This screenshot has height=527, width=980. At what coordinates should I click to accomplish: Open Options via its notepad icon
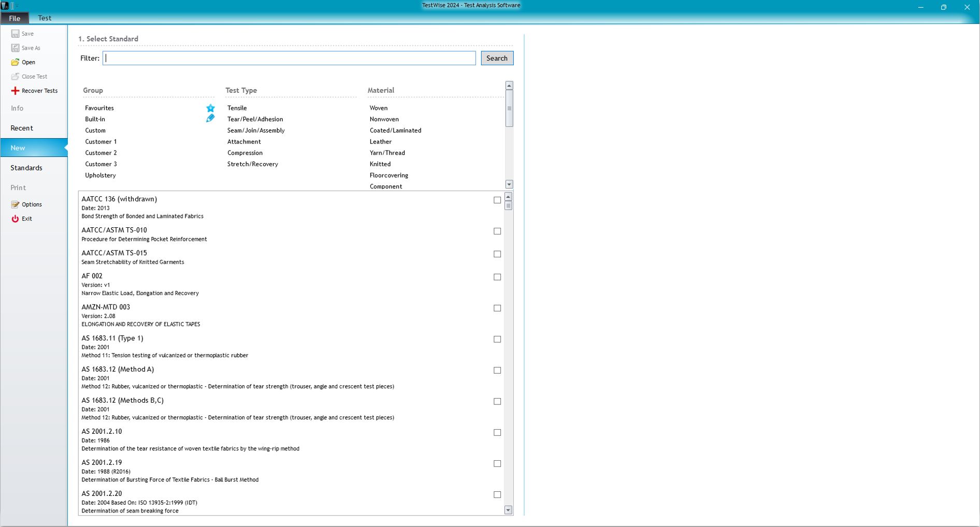[x=15, y=204]
